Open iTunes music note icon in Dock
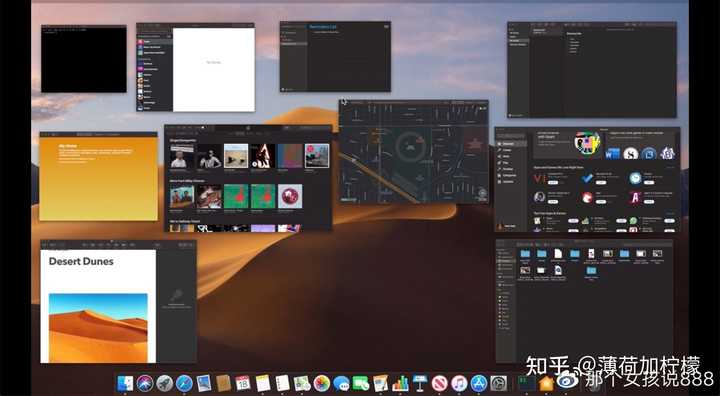 pos(459,383)
